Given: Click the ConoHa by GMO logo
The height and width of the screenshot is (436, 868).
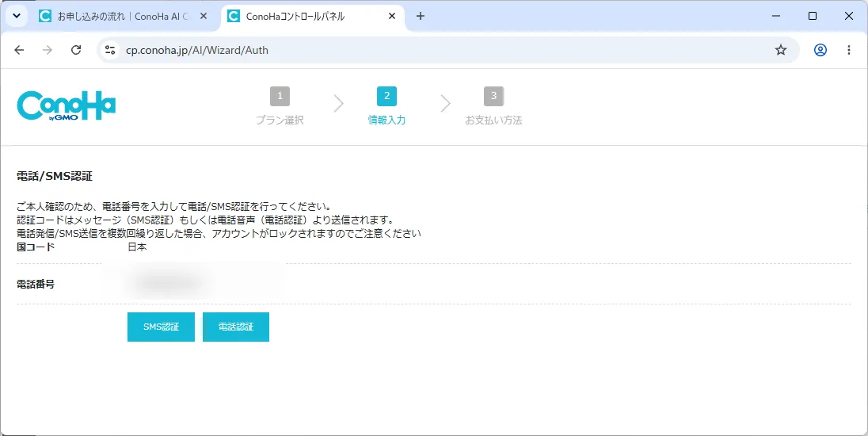Looking at the screenshot, I should click(x=67, y=105).
